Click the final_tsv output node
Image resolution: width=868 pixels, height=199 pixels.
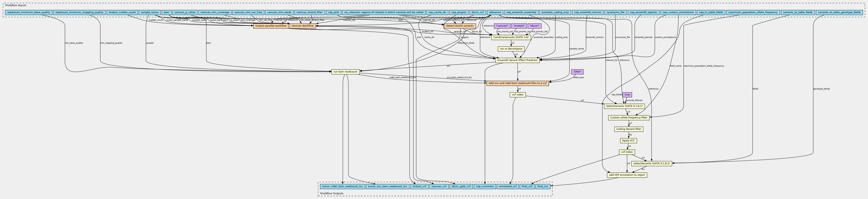pos(543,187)
